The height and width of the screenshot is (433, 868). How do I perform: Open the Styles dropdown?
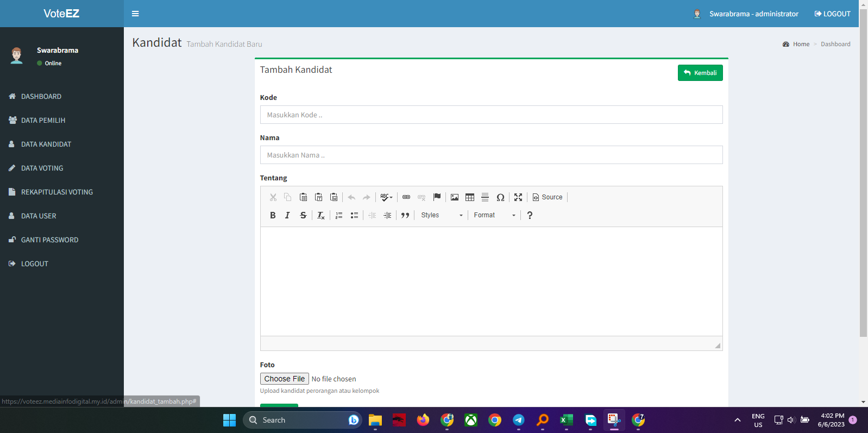(x=442, y=215)
